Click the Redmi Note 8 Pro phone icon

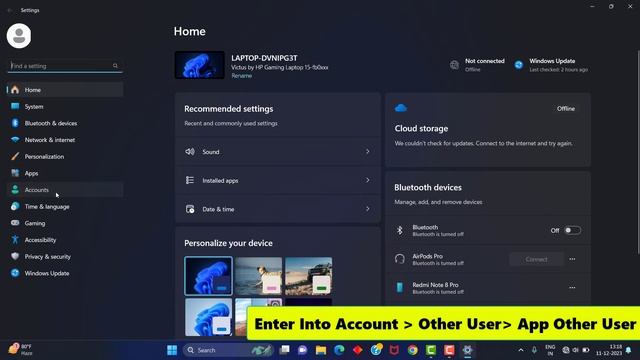(400, 288)
